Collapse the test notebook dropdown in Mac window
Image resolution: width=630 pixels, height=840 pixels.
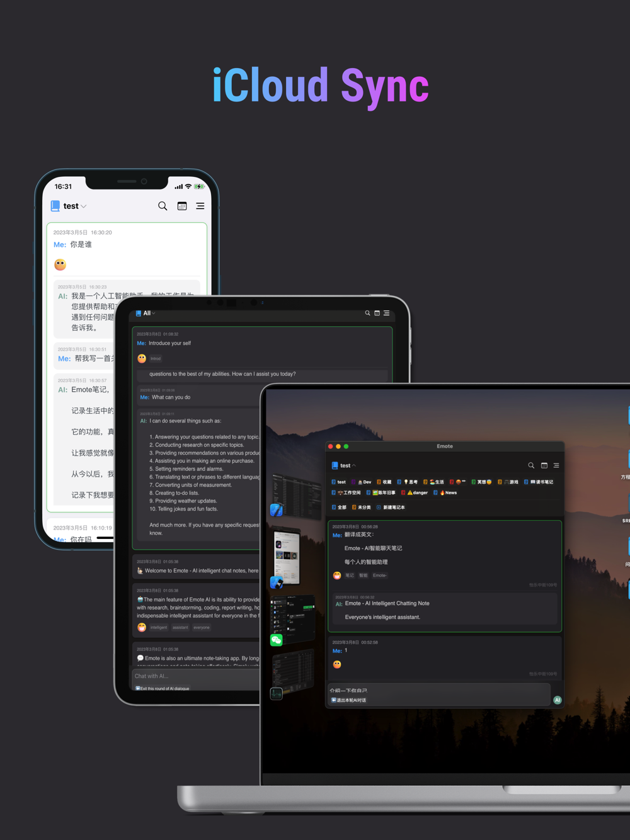click(344, 465)
